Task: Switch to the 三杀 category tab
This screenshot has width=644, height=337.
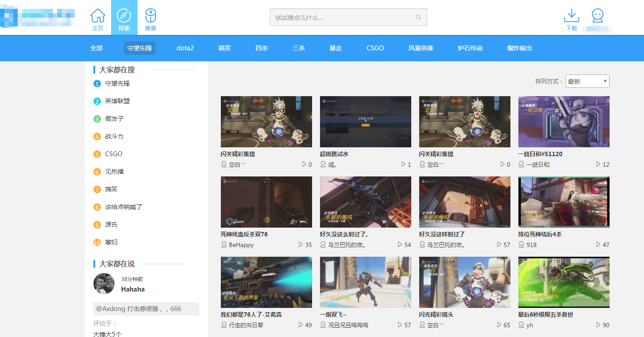Action: point(299,48)
